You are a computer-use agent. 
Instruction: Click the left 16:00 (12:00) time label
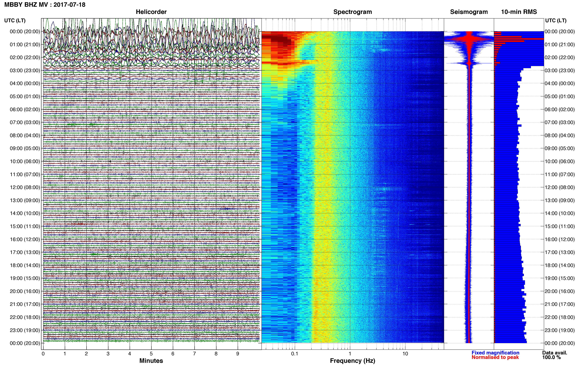[25, 239]
